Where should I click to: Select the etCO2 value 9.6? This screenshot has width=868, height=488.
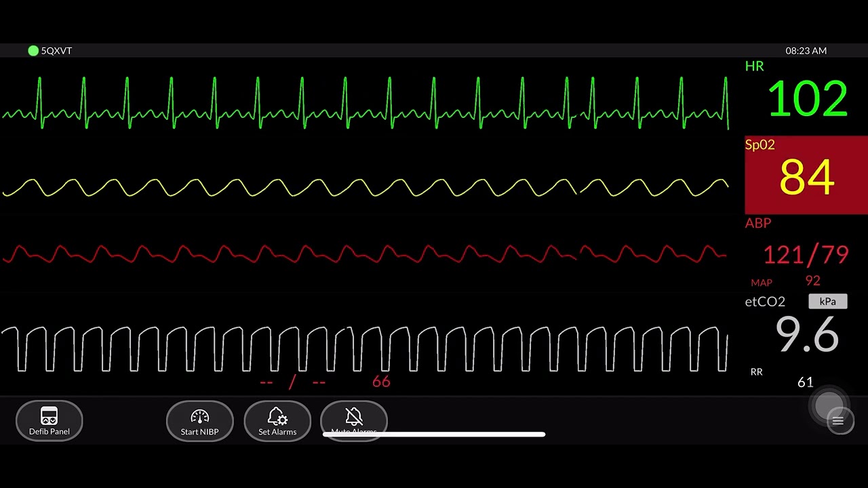click(807, 335)
